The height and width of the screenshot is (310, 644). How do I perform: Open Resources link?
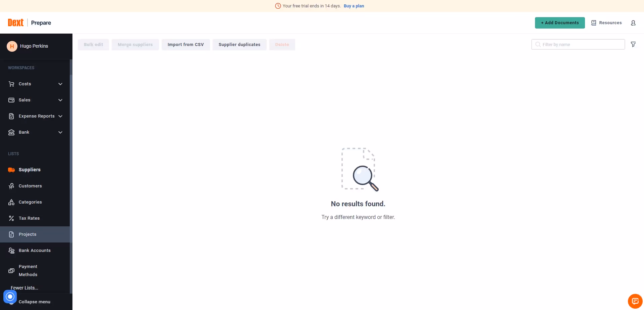click(610, 23)
